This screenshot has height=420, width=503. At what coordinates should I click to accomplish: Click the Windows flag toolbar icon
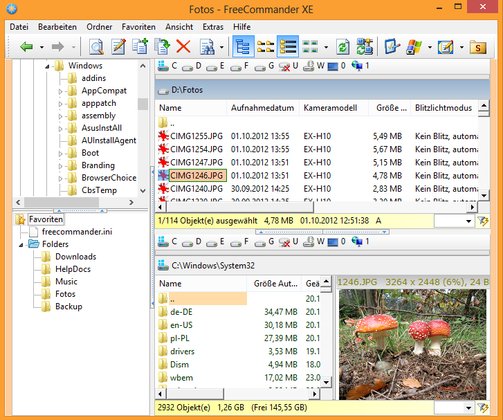point(414,47)
